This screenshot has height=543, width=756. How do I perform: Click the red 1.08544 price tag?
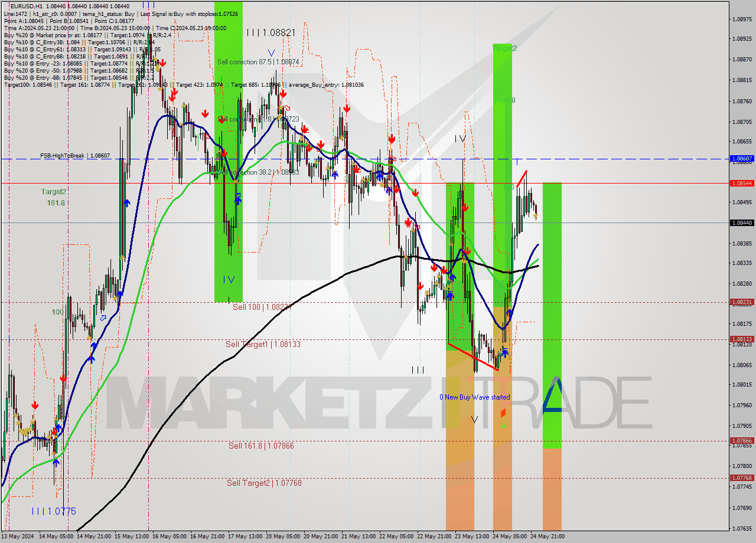coord(742,183)
